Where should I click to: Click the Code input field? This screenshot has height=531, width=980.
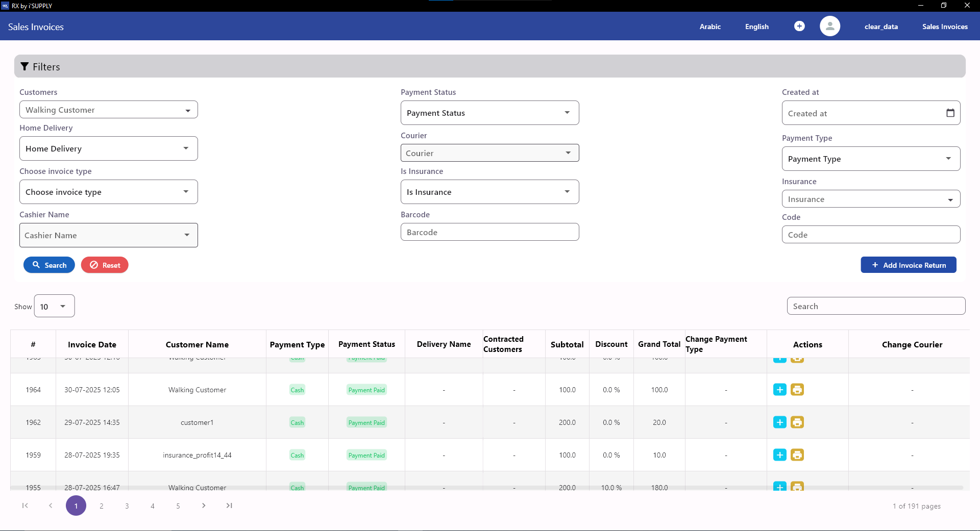point(871,235)
